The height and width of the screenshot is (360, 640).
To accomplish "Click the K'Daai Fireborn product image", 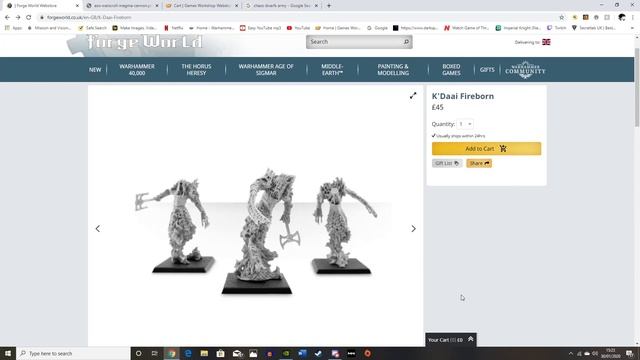I will [x=256, y=229].
